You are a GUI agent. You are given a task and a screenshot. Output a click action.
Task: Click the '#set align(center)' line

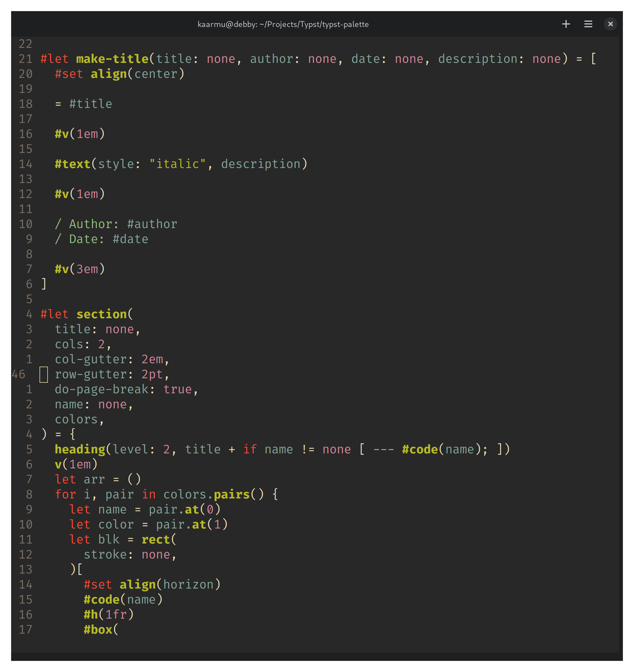(x=120, y=74)
